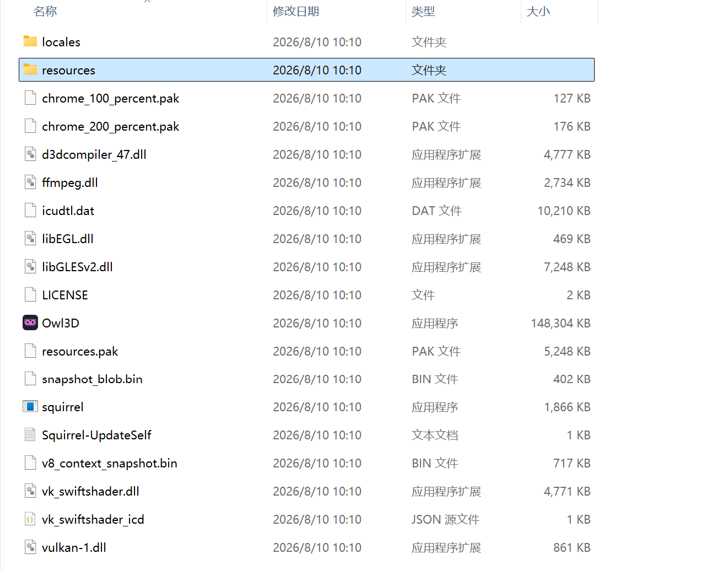Click the snapshot_blob.bin file icon
Viewport: 728px width, 570px height.
coord(30,379)
